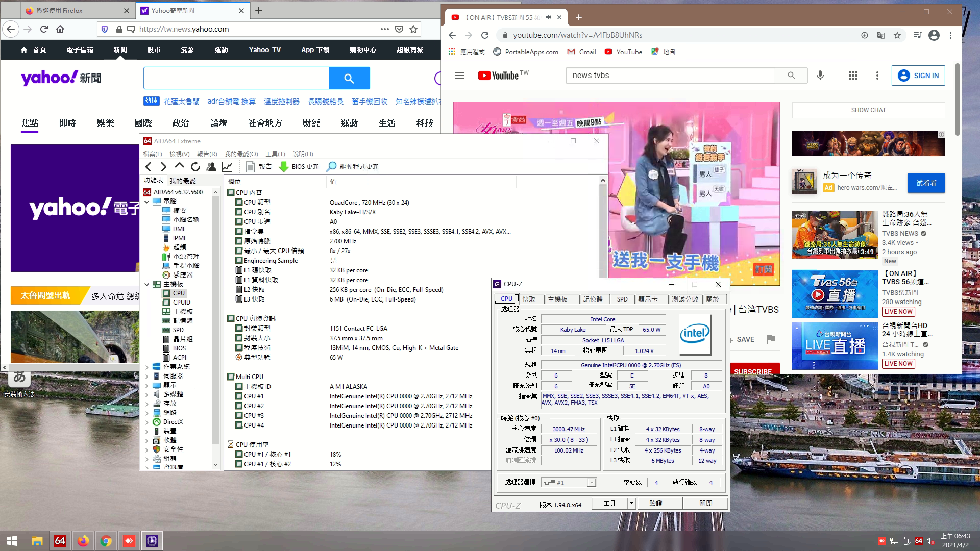
Task: Click 驅動程式更新 magnifier button
Action: [x=353, y=166]
